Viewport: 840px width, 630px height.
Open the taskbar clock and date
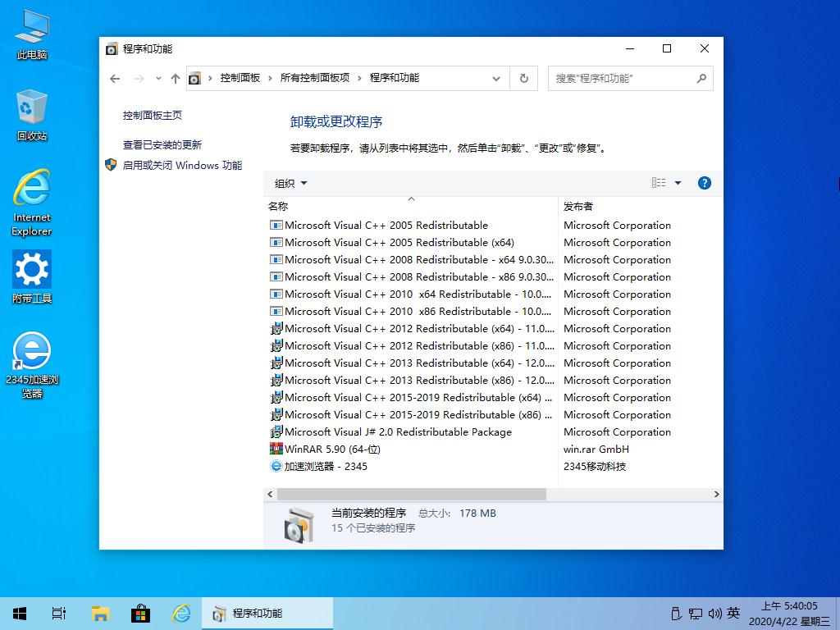(790, 614)
